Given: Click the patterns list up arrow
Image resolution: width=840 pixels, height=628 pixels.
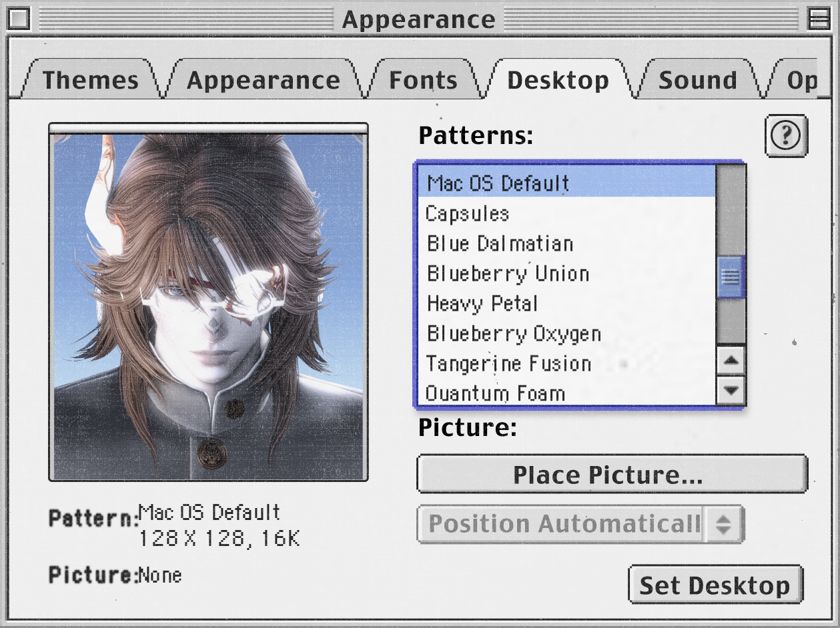Looking at the screenshot, I should point(731,361).
